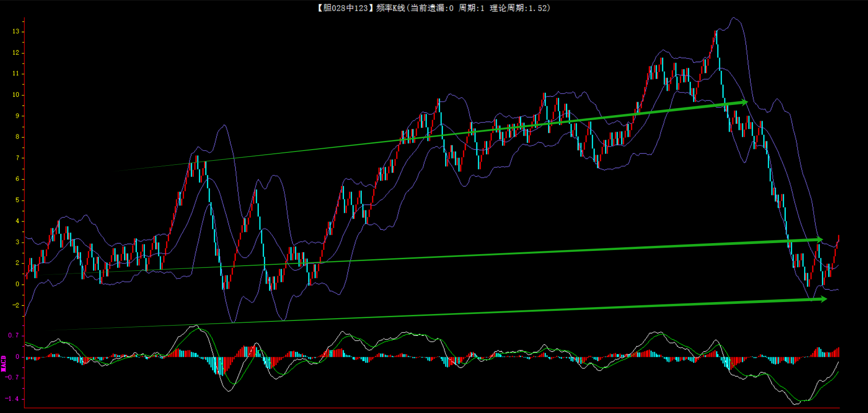Click the y-axis label 3
Image resolution: width=868 pixels, height=413 pixels.
pos(17,242)
